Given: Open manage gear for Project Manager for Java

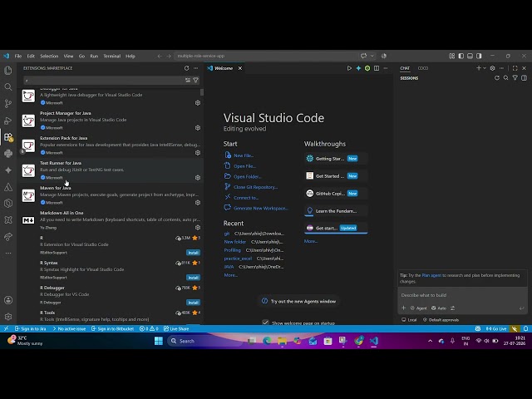Looking at the screenshot, I should coord(198,128).
